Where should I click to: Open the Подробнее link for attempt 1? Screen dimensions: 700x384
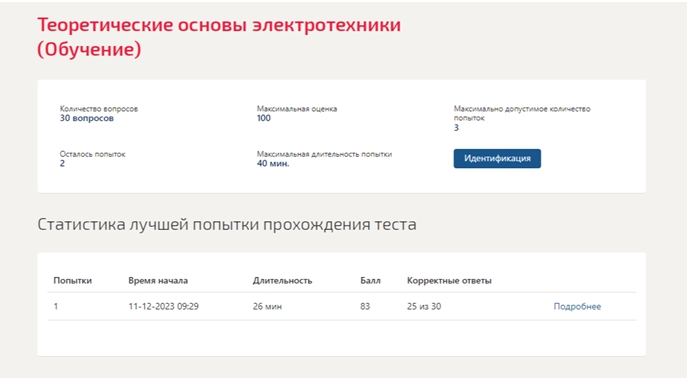pyautogui.click(x=577, y=306)
